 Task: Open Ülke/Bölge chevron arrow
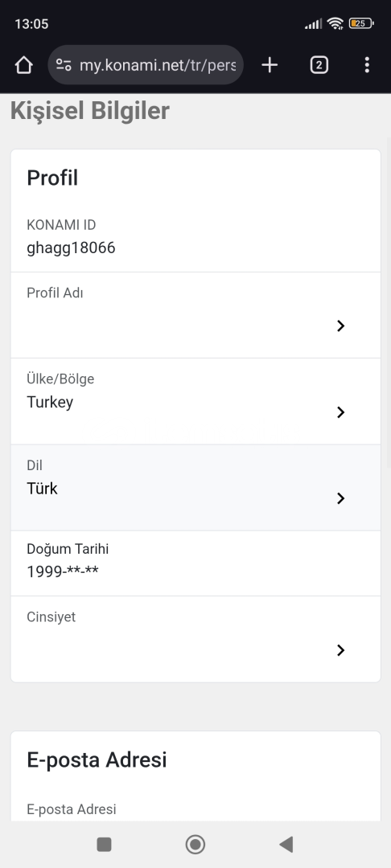pos(340,411)
